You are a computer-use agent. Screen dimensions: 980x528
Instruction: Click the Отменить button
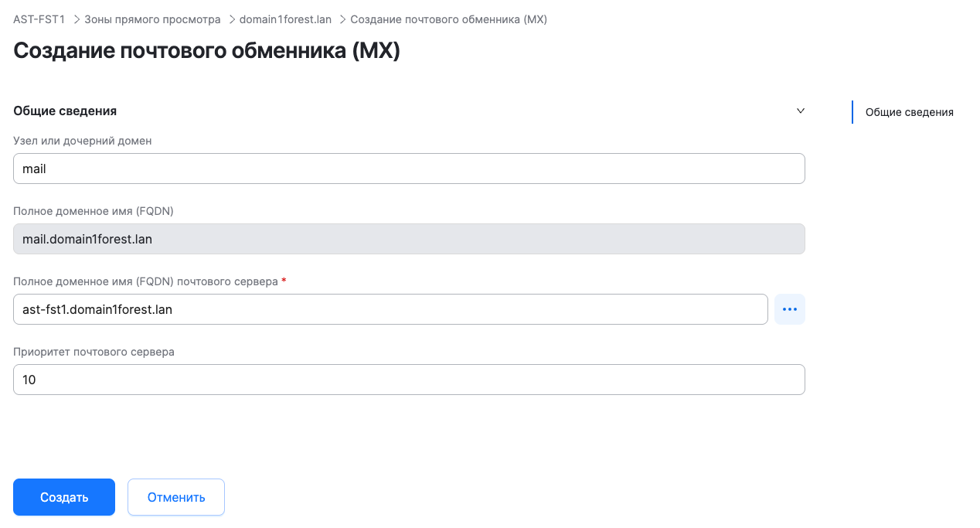(176, 497)
